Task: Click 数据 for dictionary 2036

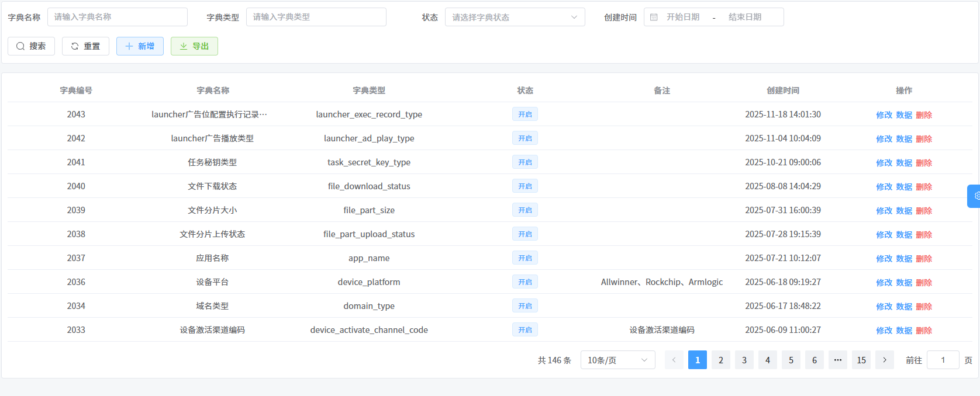Action: click(x=904, y=283)
